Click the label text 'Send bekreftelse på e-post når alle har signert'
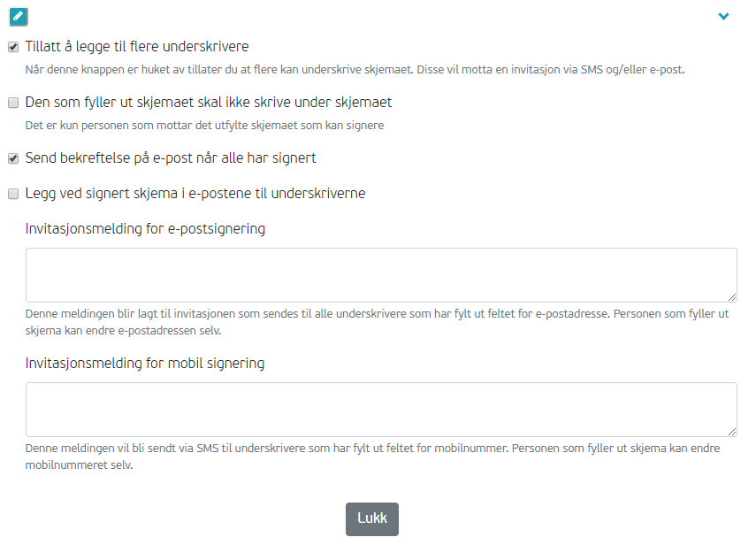The height and width of the screenshot is (545, 756). [x=171, y=158]
